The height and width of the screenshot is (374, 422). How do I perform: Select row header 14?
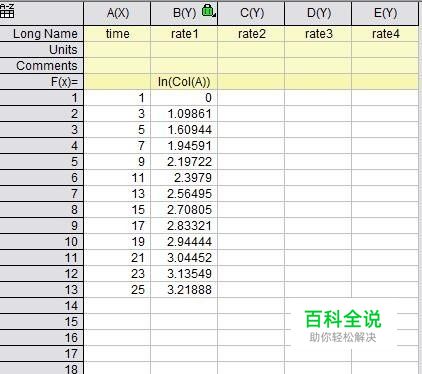click(41, 306)
